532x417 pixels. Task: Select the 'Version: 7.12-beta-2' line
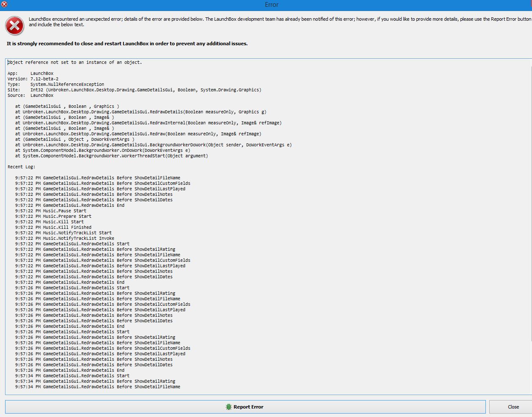[33, 79]
